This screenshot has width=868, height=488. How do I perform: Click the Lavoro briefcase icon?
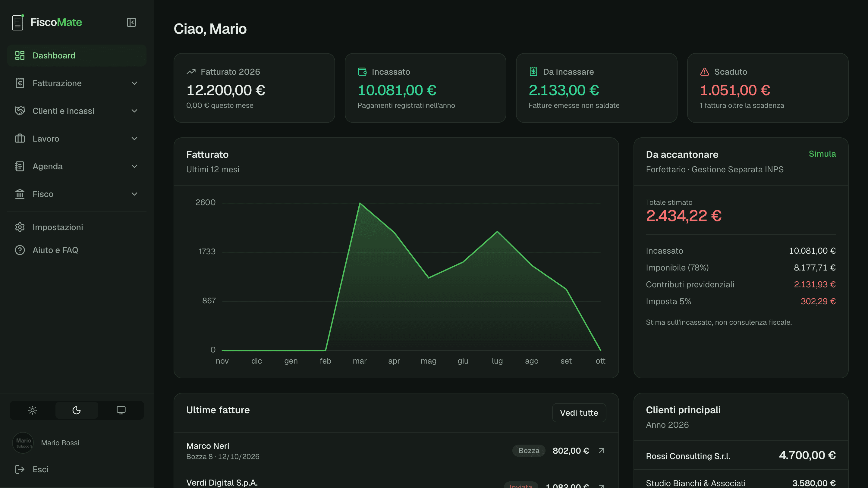20,139
